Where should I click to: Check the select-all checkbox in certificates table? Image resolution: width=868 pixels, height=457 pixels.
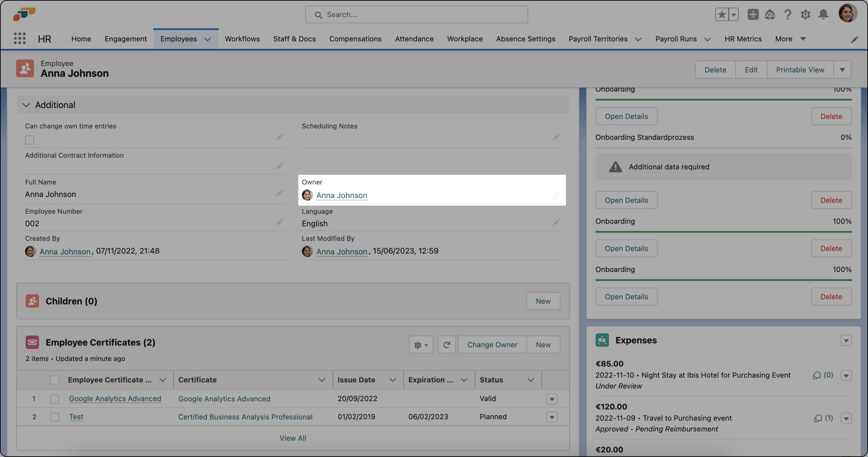(54, 380)
